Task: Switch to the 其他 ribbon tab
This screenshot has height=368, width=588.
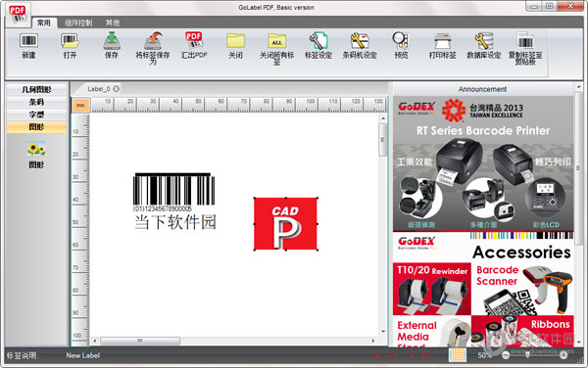Action: [113, 23]
